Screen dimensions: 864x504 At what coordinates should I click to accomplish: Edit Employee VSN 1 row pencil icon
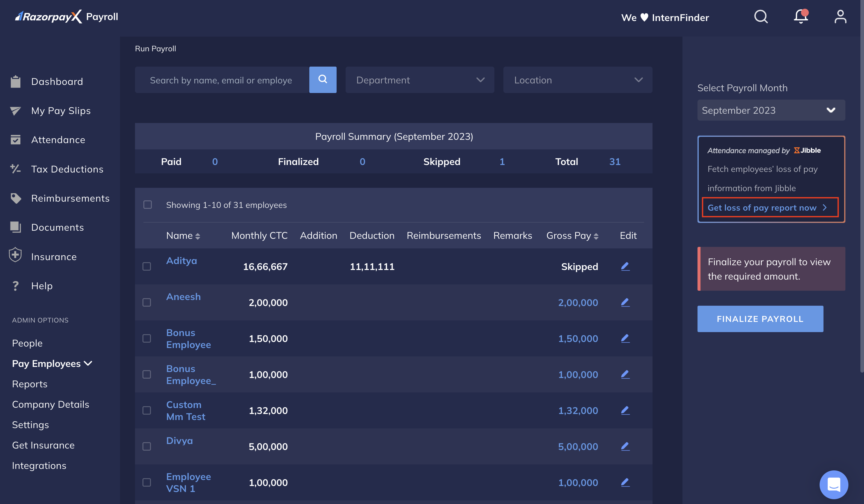click(625, 482)
